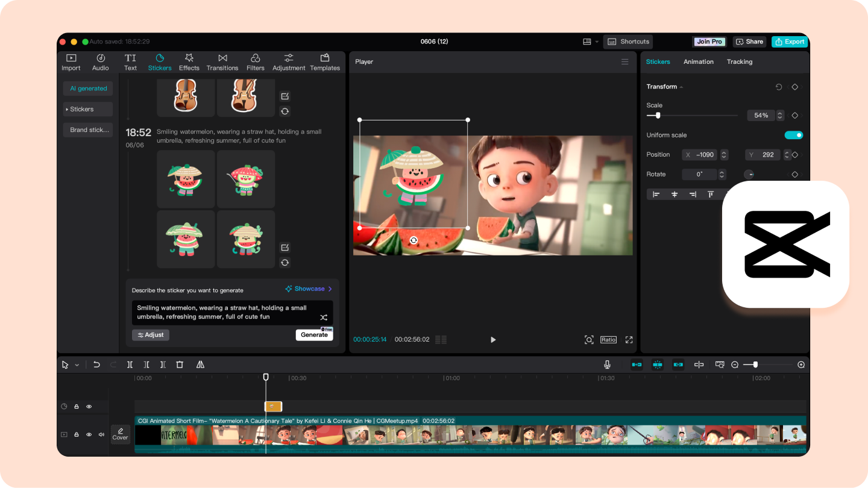
Task: Click the Export button
Action: 790,42
